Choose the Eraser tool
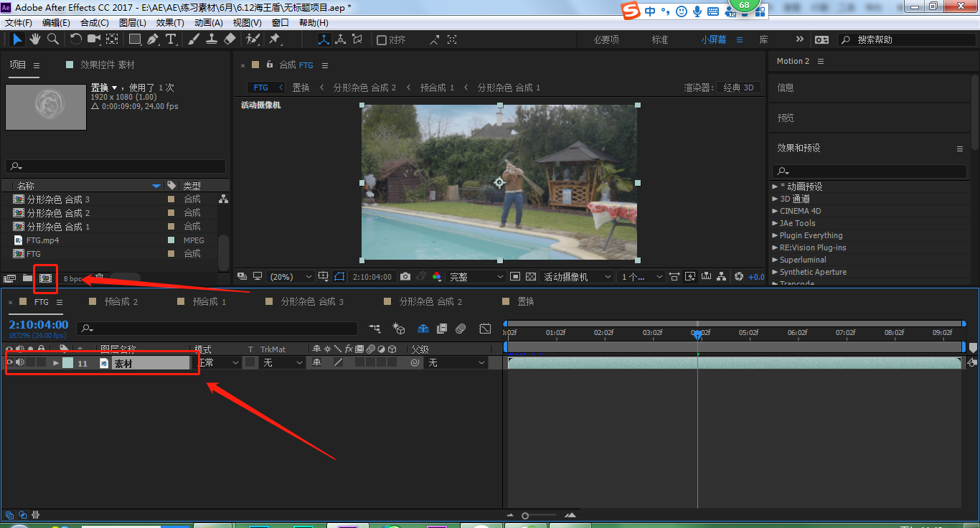 tap(230, 39)
